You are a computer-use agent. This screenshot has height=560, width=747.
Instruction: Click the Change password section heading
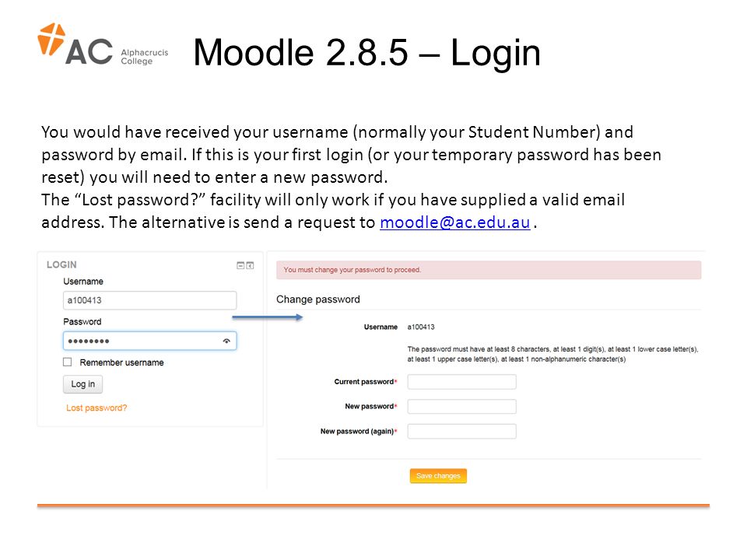pos(318,299)
